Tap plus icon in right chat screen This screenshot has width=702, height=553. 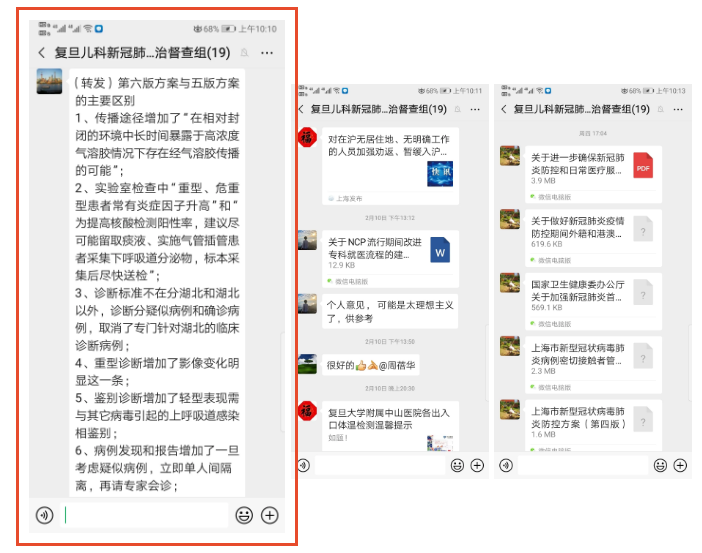680,466
